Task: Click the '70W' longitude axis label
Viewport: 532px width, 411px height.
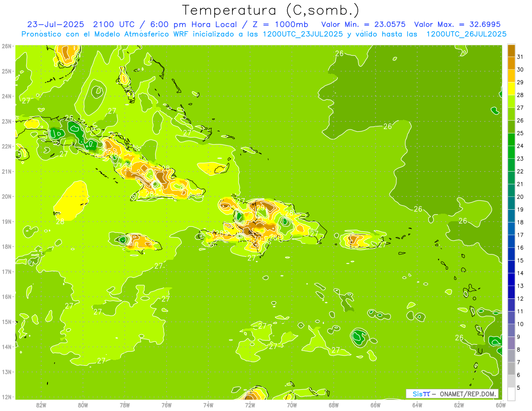Action: point(292,405)
